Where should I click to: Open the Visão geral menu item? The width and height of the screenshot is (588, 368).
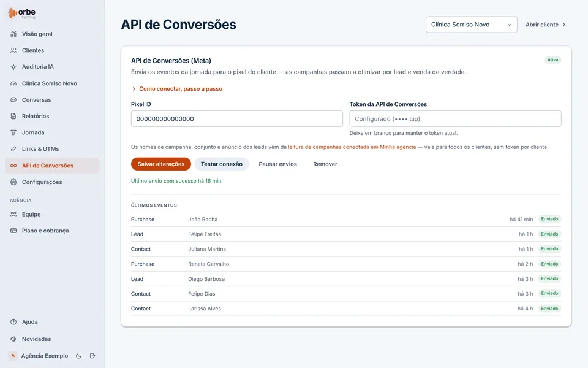click(52, 34)
